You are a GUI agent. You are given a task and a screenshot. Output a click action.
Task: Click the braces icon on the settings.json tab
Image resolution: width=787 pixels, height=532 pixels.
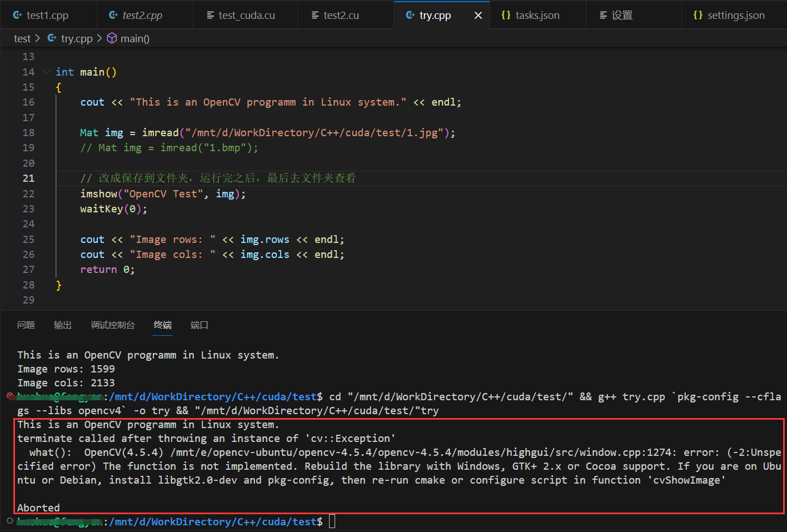[698, 15]
